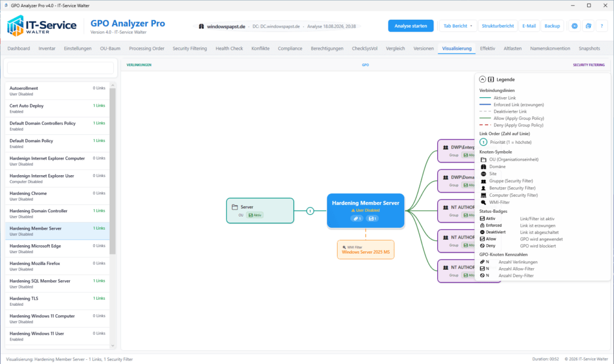This screenshot has height=364, width=614.
Task: Click the group icon on DWP\Enterp node
Action: pyautogui.click(x=446, y=148)
